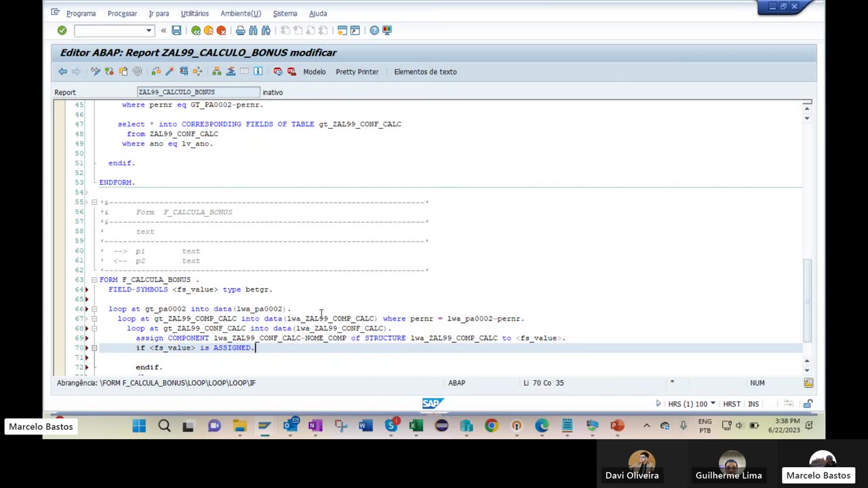Image resolution: width=868 pixels, height=488 pixels.
Task: Open the Utilitários menu
Action: coord(195,14)
